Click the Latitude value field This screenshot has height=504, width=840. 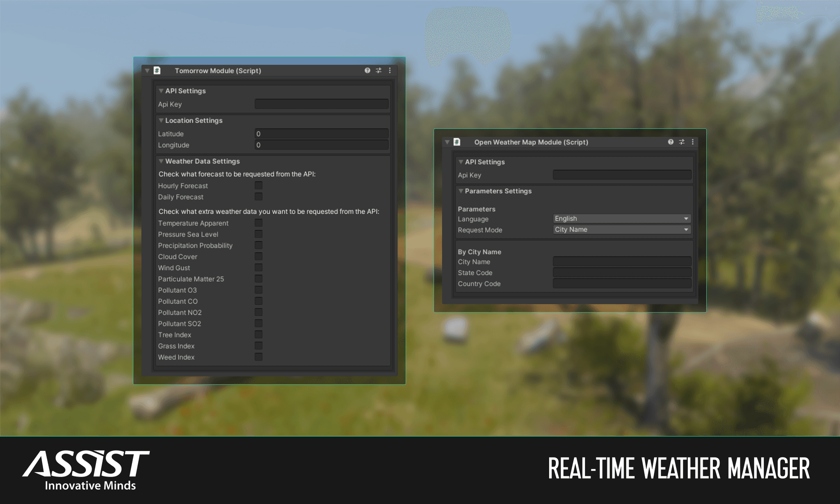321,133
